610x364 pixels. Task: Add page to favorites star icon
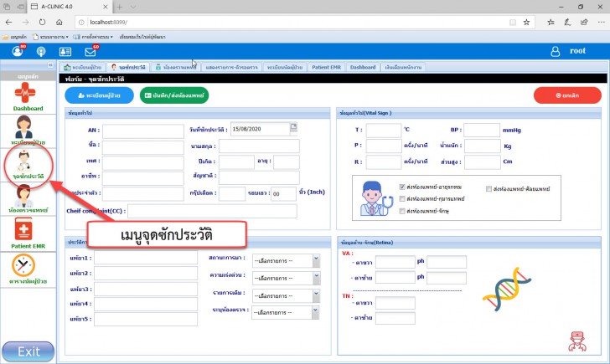pos(526,22)
